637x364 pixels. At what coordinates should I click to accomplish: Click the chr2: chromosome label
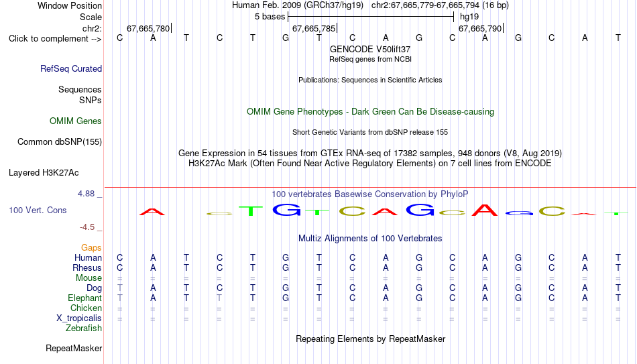[x=93, y=28]
